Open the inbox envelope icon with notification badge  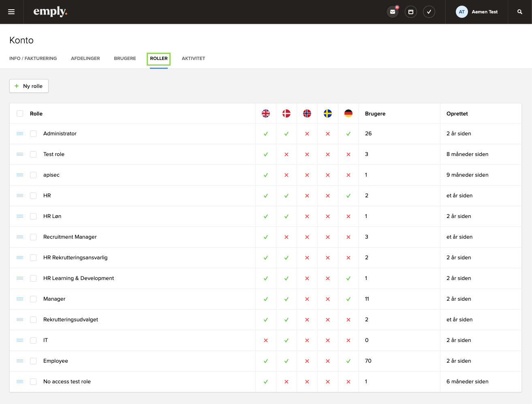coord(392,12)
